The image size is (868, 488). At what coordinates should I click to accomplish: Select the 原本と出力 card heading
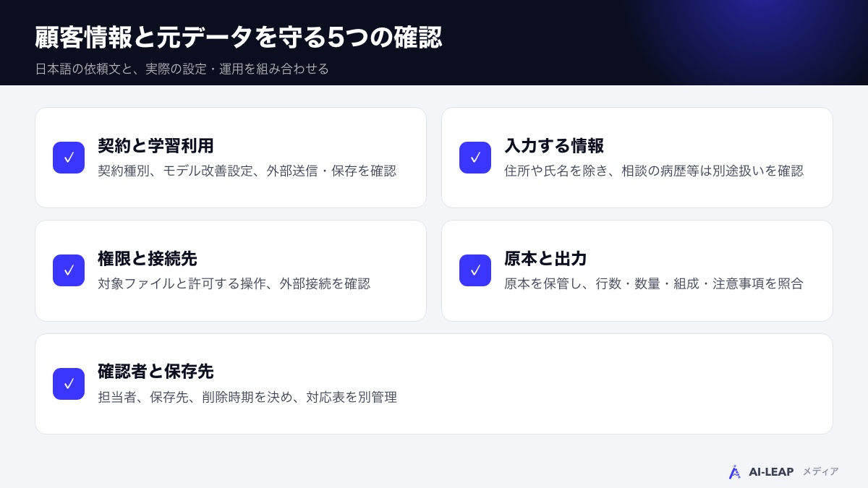545,258
